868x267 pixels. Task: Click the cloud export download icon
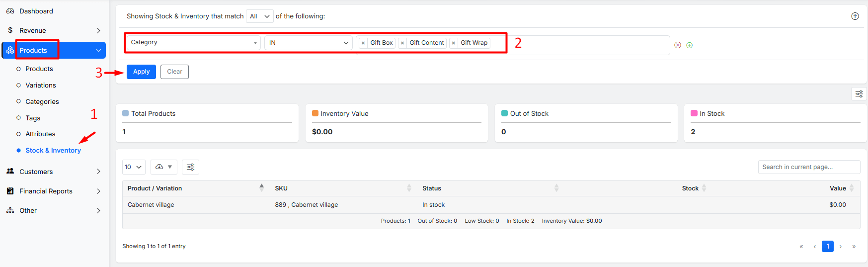tap(163, 167)
